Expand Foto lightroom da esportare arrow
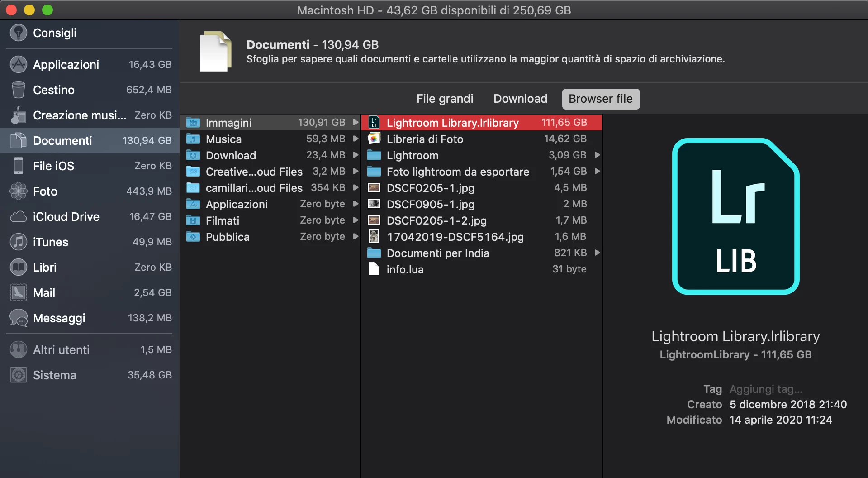The height and width of the screenshot is (478, 868). tap(597, 171)
